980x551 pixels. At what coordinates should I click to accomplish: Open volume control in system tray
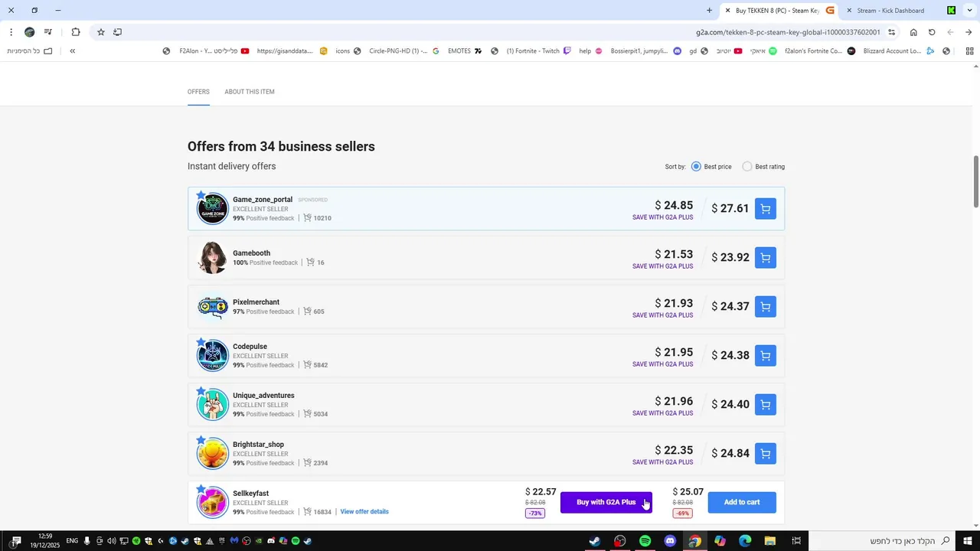click(x=111, y=541)
